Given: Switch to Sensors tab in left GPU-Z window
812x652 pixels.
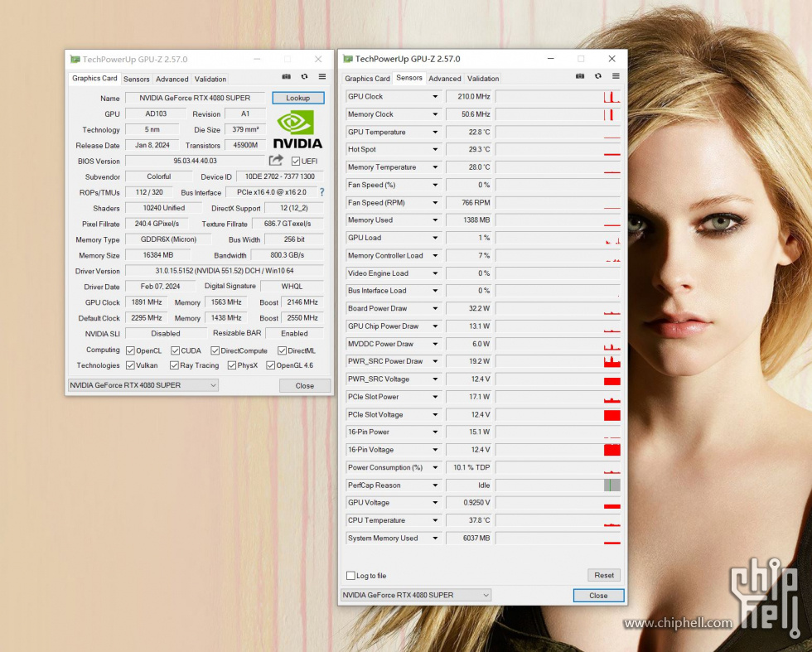Looking at the screenshot, I should [136, 80].
